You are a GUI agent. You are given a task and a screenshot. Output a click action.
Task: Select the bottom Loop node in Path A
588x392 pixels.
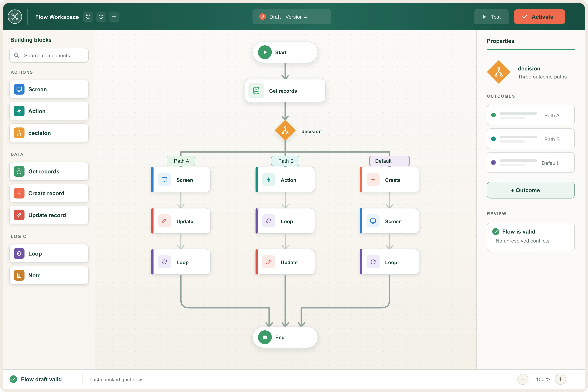(181, 262)
